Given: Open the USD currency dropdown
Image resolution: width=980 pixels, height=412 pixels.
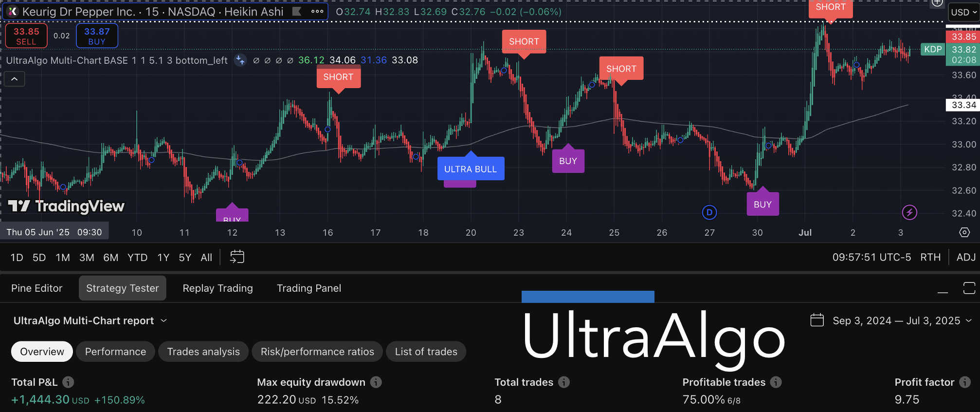Looking at the screenshot, I should pyautogui.click(x=963, y=13).
